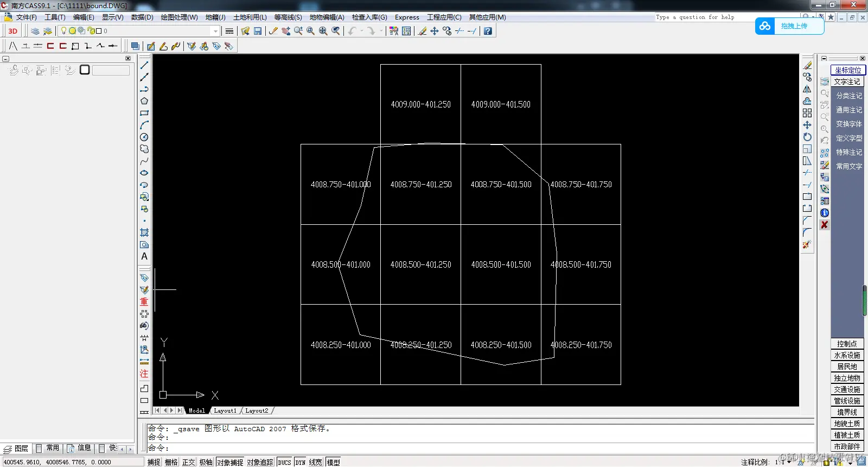Image resolution: width=868 pixels, height=467 pixels.
Task: Switch to the Layout2 tab
Action: coord(257,411)
